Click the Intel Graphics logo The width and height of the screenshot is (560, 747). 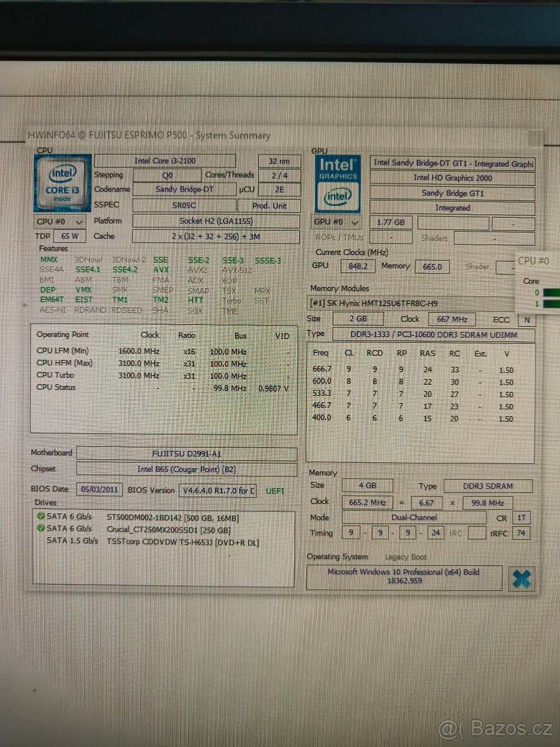[338, 184]
